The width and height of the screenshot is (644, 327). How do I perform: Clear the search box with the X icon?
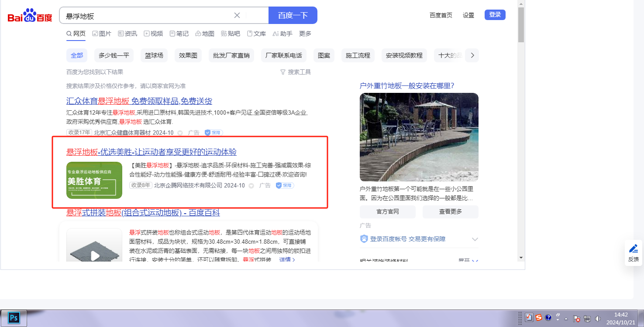coord(237,15)
